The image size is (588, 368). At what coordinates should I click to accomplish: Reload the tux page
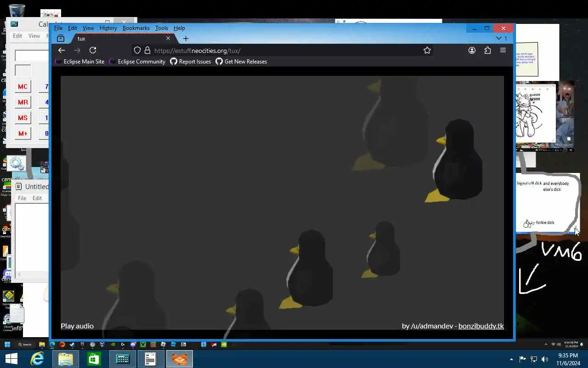pyautogui.click(x=93, y=50)
